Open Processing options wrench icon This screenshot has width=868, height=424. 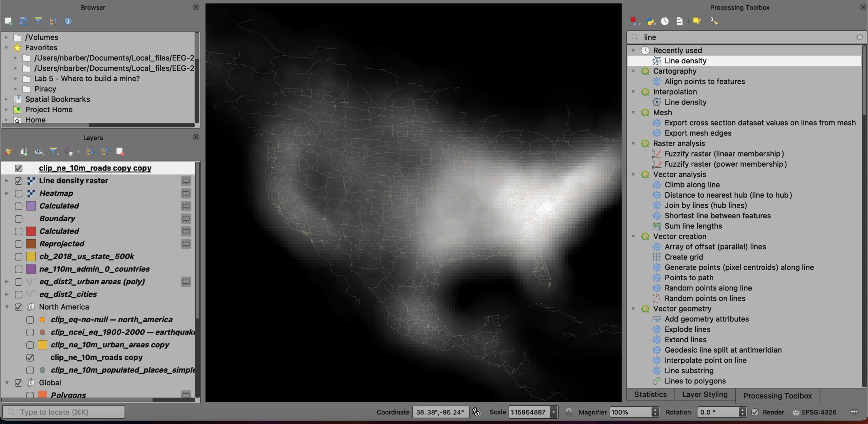tap(714, 21)
